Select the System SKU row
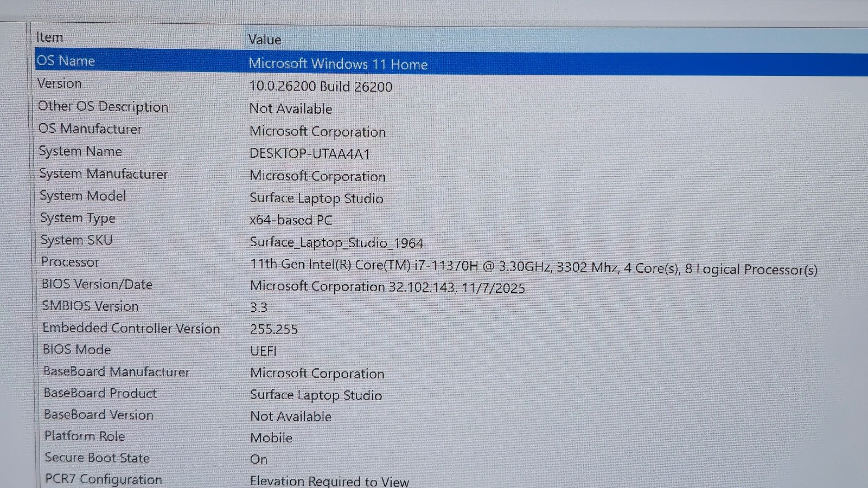 pyautogui.click(x=76, y=240)
